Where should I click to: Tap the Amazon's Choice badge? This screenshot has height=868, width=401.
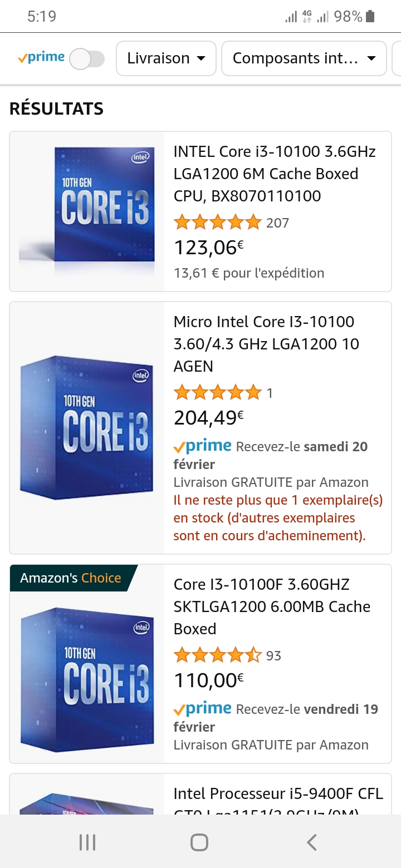point(71,578)
